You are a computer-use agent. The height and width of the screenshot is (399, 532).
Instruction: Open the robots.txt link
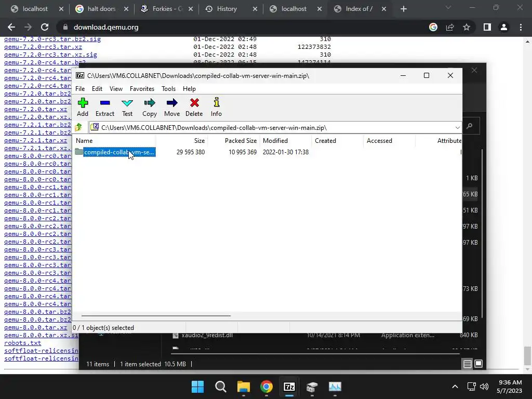pyautogui.click(x=22, y=343)
